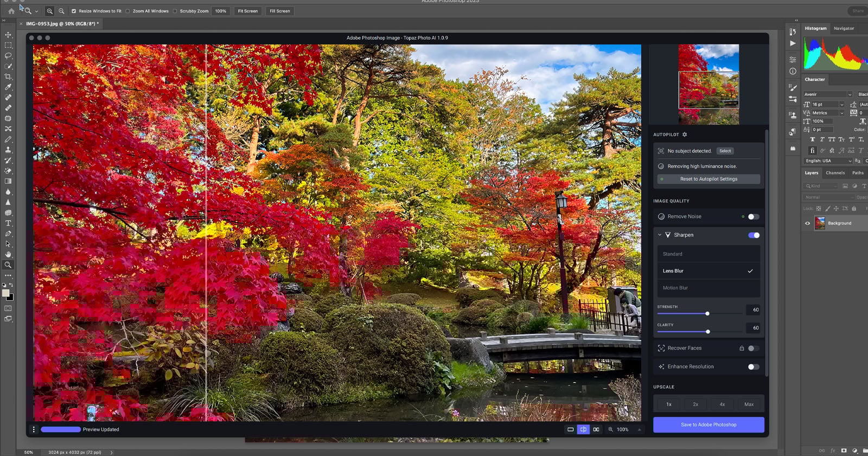868x456 pixels.
Task: Open the History panel icon
Action: [x=793, y=31]
